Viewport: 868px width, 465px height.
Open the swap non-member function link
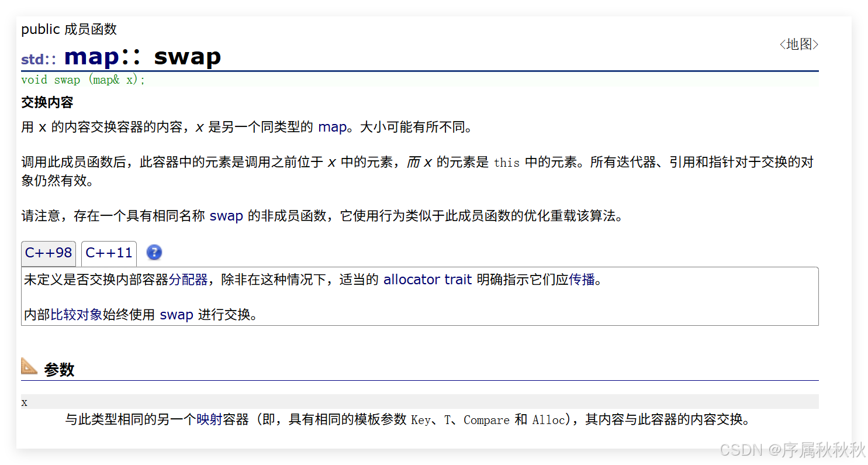[227, 216]
